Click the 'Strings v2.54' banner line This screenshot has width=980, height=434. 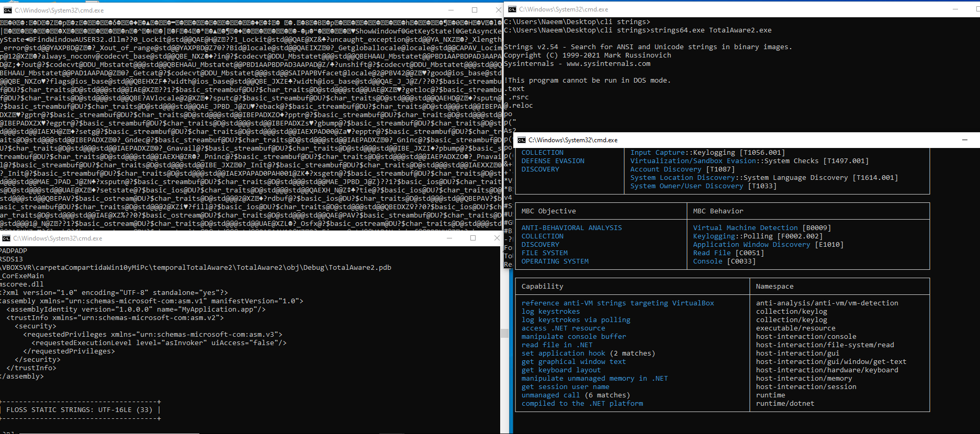pos(648,47)
